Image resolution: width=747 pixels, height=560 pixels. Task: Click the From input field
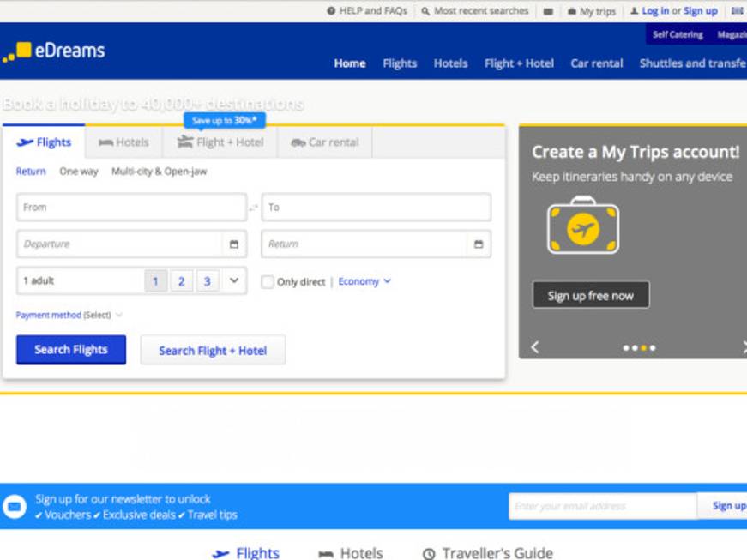[x=131, y=208]
